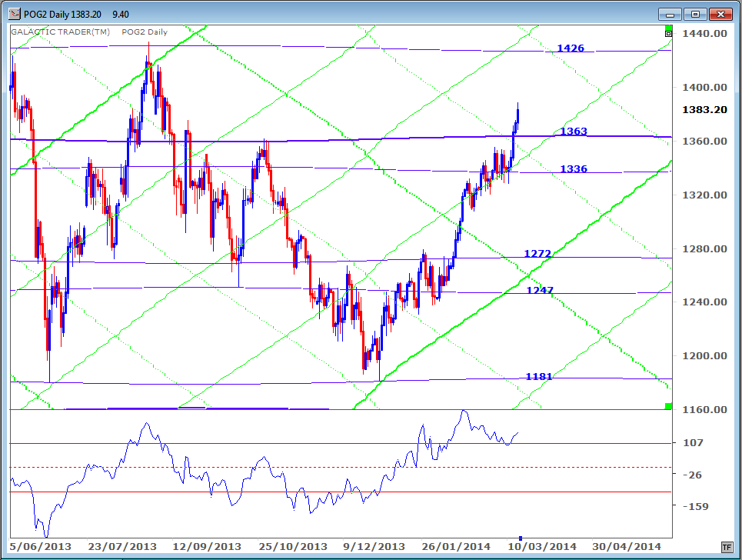Click the 1160.00 price axis value
Viewport: 742px width, 560px height.
coord(704,409)
